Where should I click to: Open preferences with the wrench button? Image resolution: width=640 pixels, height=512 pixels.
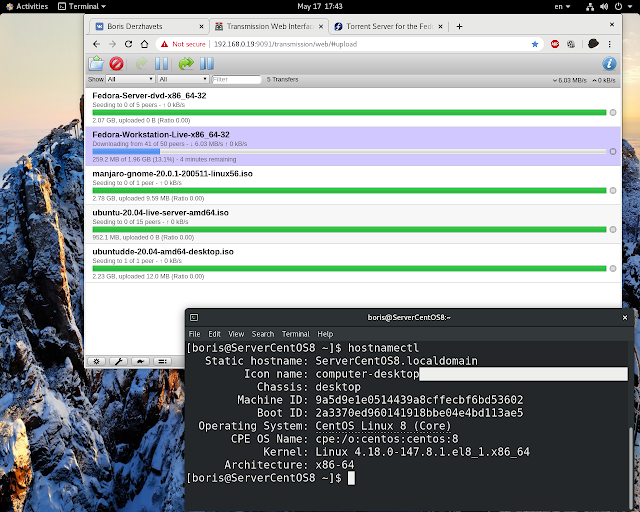tap(118, 361)
